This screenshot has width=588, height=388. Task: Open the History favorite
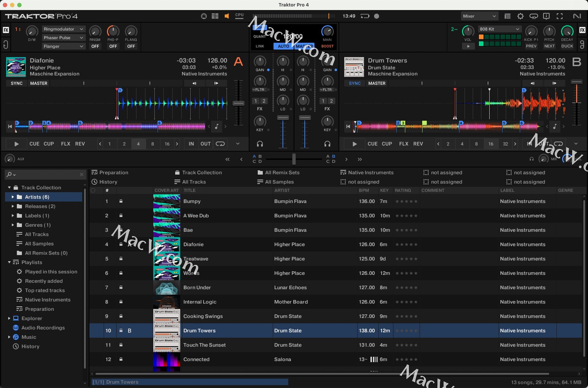click(x=104, y=182)
